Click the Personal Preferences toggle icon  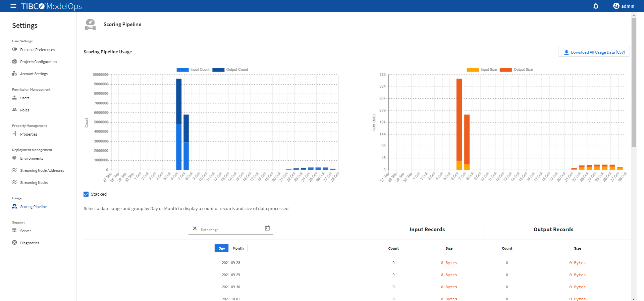point(14,49)
